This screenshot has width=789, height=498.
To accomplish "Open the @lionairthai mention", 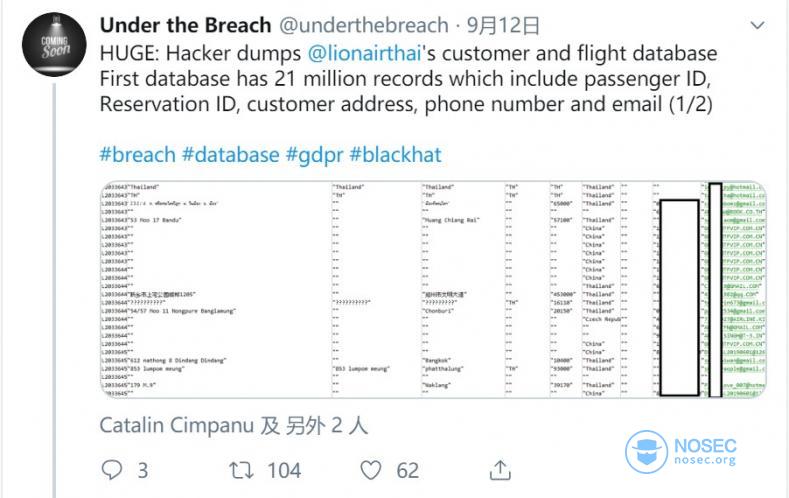I will 364,53.
